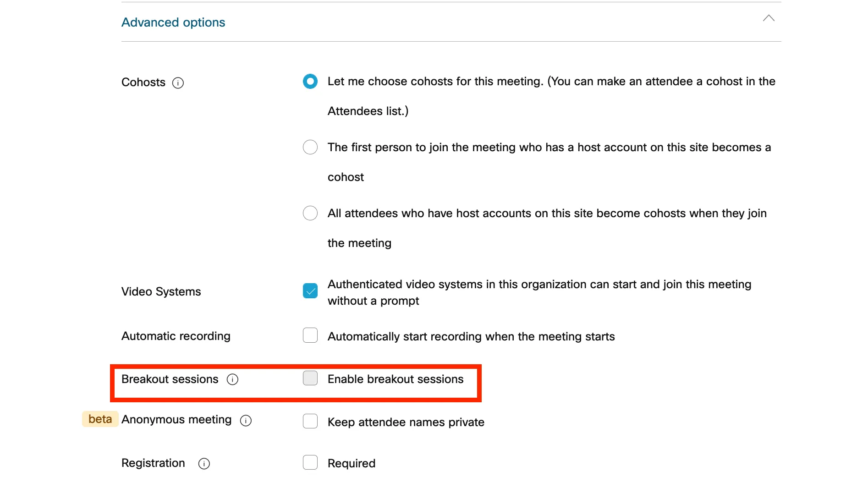Click the Cohosts info icon

pos(178,83)
